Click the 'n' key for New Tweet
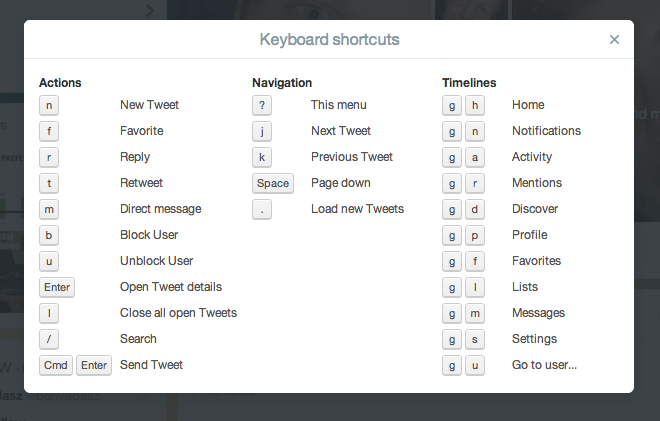Image resolution: width=660 pixels, height=421 pixels. coord(49,105)
